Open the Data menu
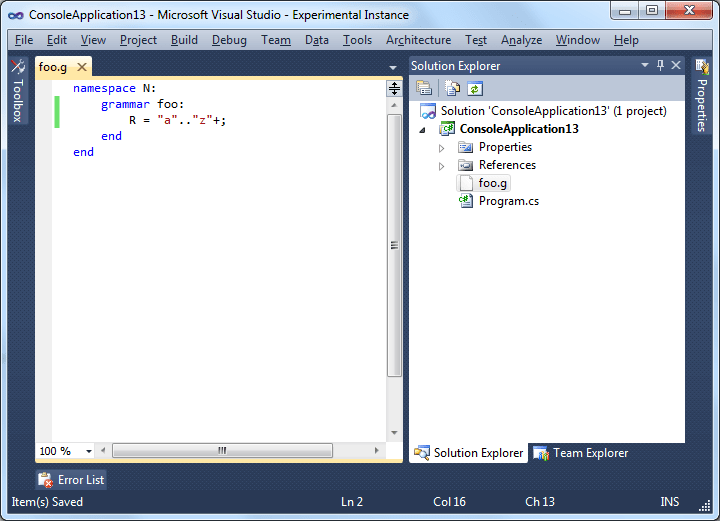This screenshot has height=521, width=720. pos(317,40)
